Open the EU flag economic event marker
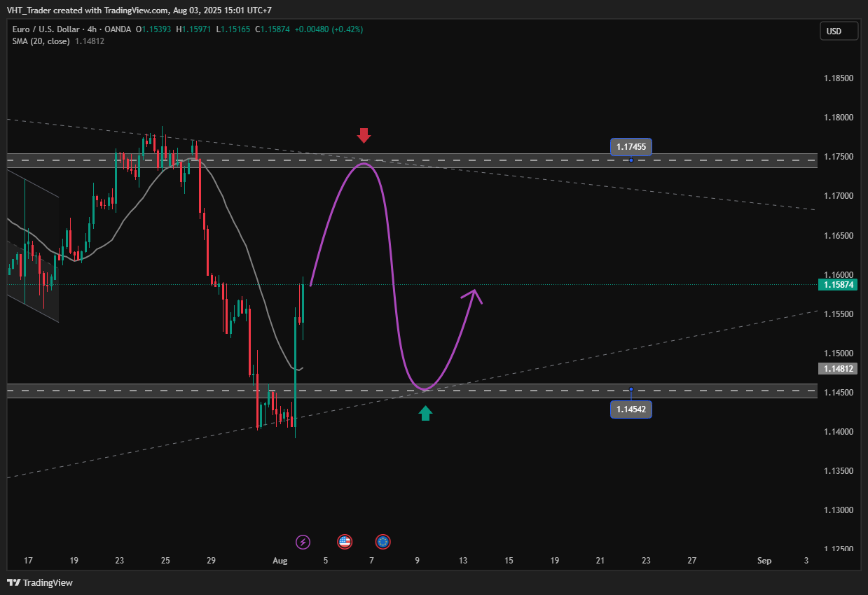 (383, 542)
